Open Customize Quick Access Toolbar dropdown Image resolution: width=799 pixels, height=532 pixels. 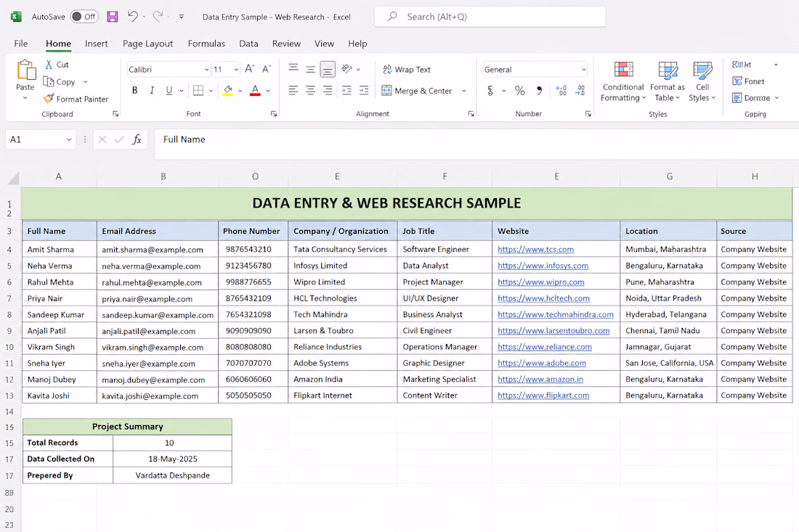click(x=182, y=17)
